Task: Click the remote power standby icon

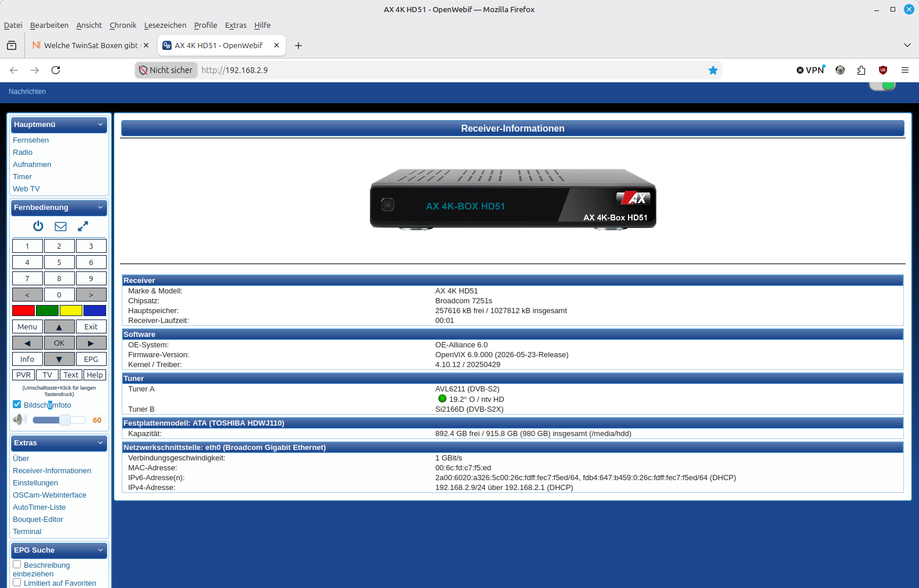Action: pos(38,226)
